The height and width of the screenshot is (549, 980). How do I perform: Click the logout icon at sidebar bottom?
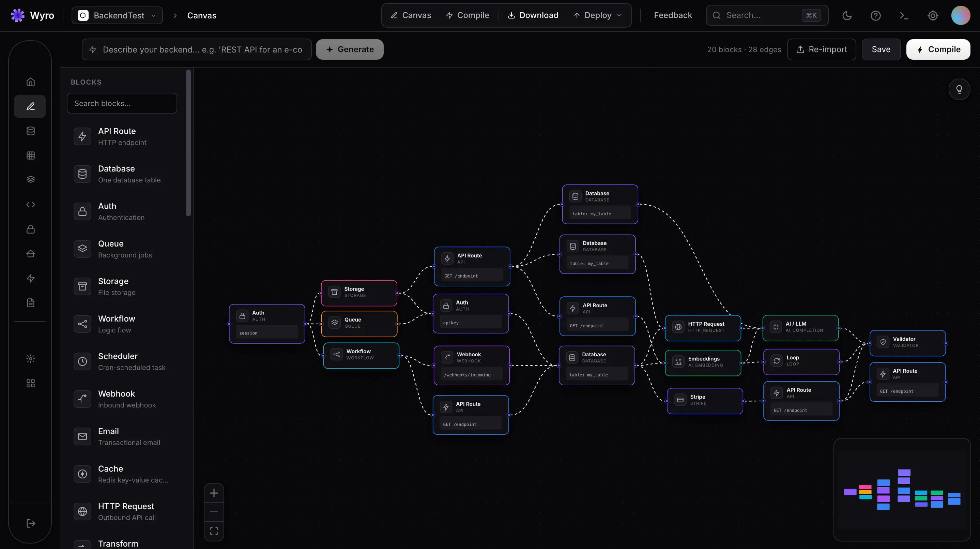click(30, 523)
